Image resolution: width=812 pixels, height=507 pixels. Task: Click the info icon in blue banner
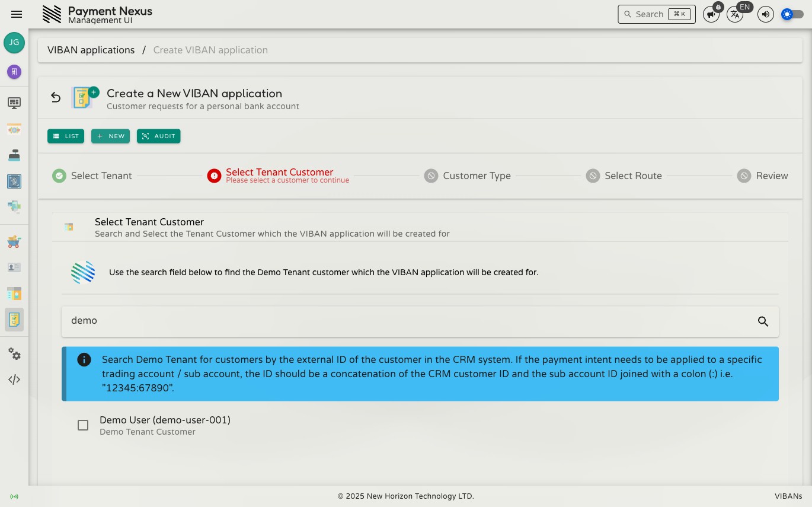pyautogui.click(x=84, y=359)
